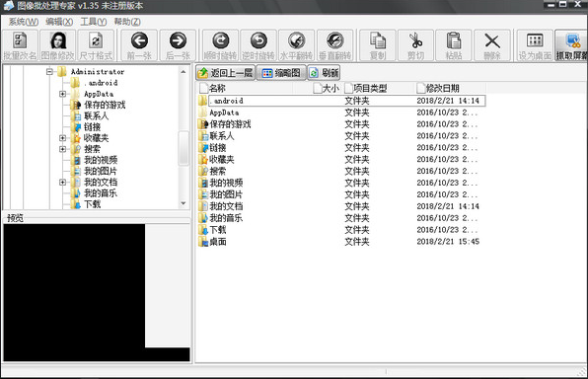Click the 刷新 refresh button
Screen dimensions: 588x379
click(x=324, y=73)
